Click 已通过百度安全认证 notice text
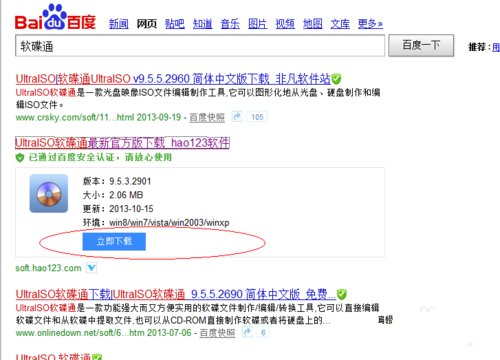The image size is (500, 360). pos(100,157)
